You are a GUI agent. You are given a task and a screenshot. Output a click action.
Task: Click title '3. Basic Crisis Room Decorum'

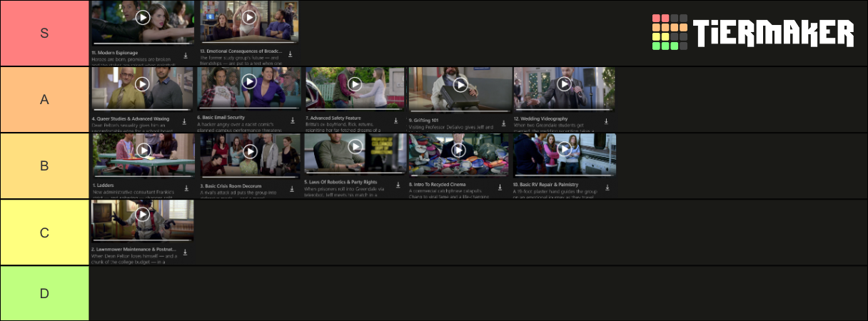pyautogui.click(x=232, y=186)
